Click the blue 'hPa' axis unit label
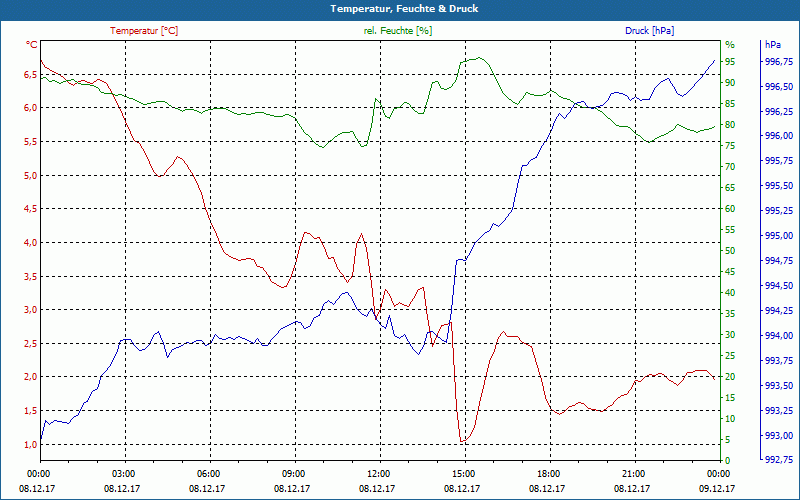Screen dimensions: 800x500 pyautogui.click(x=773, y=45)
